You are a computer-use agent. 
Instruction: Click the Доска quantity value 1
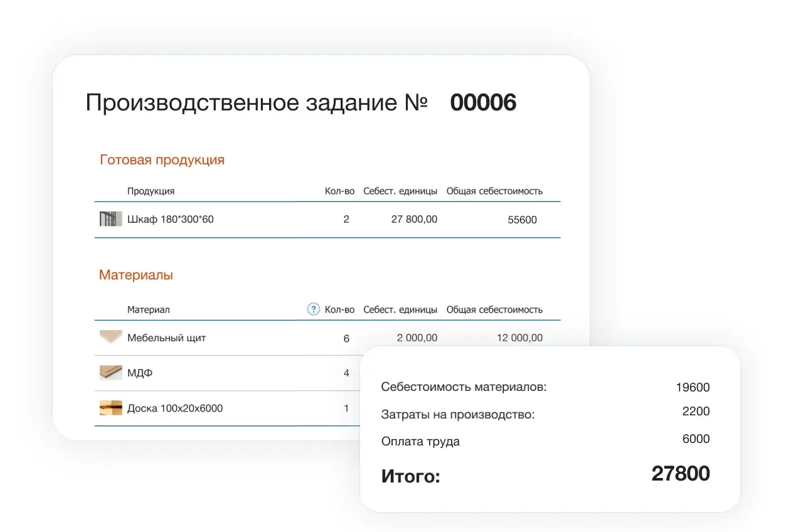346,408
